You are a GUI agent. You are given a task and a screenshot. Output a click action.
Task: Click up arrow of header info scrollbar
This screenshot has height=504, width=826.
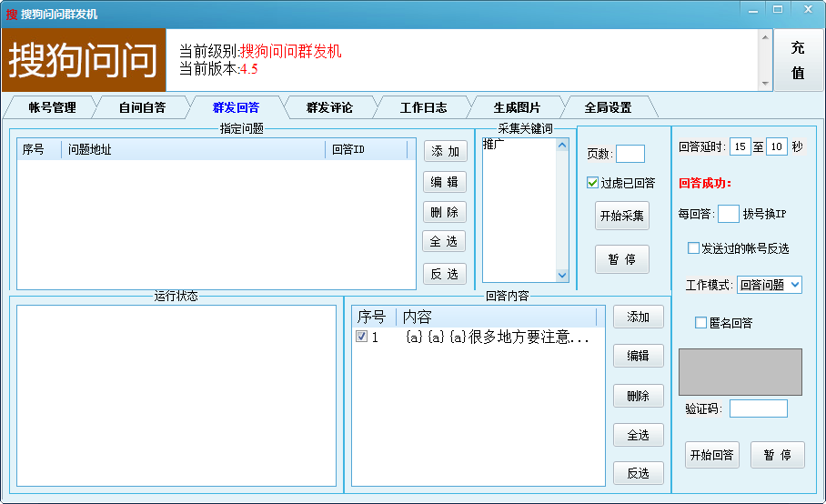(765, 37)
